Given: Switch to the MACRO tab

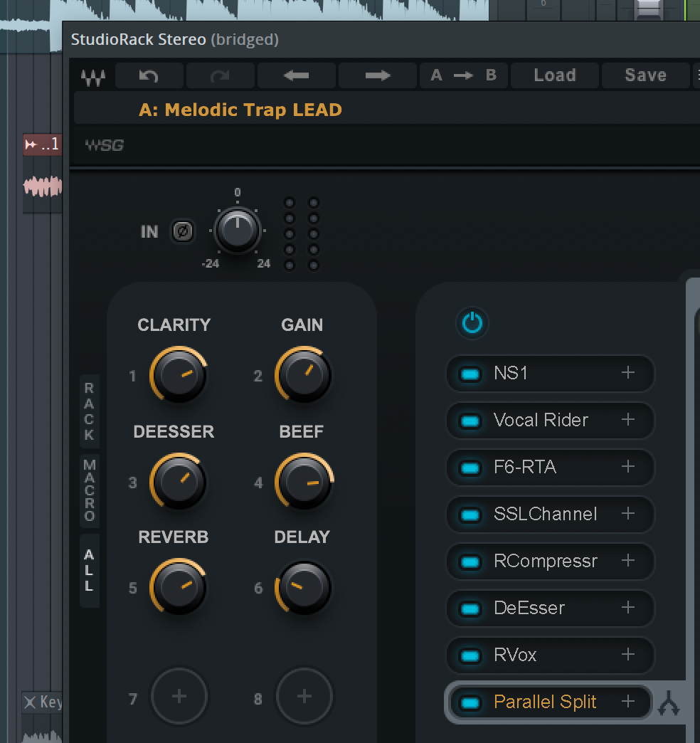Looking at the screenshot, I should click(89, 488).
